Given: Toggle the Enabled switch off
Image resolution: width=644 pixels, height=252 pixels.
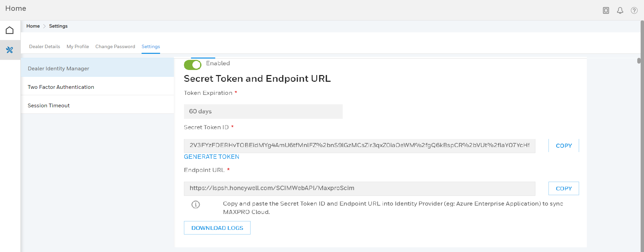Looking at the screenshot, I should point(193,65).
